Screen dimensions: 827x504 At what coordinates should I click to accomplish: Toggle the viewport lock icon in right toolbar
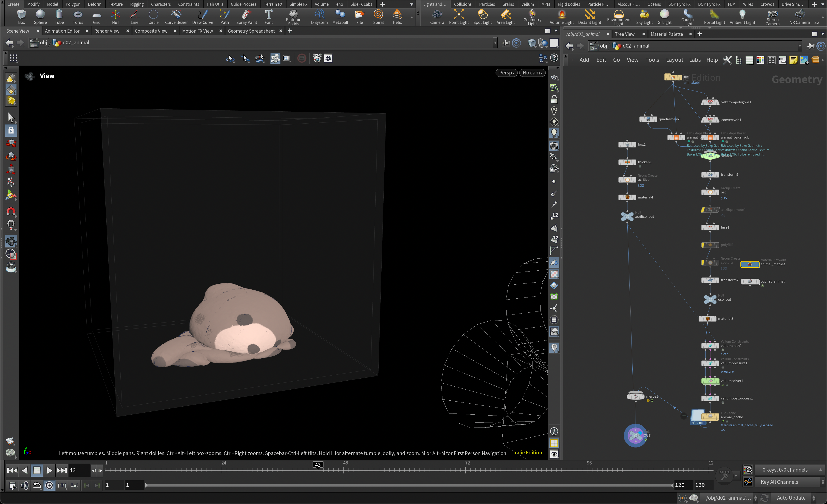pyautogui.click(x=554, y=99)
